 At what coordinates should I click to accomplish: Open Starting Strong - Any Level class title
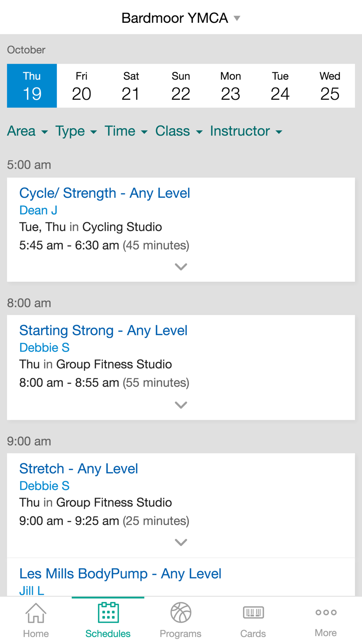[104, 330]
